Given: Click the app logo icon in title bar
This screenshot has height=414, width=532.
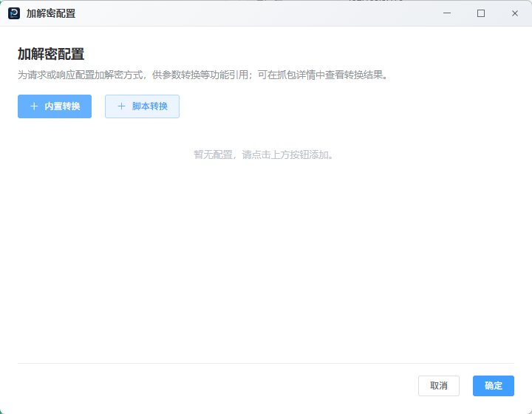Looking at the screenshot, I should pyautogui.click(x=14, y=13).
